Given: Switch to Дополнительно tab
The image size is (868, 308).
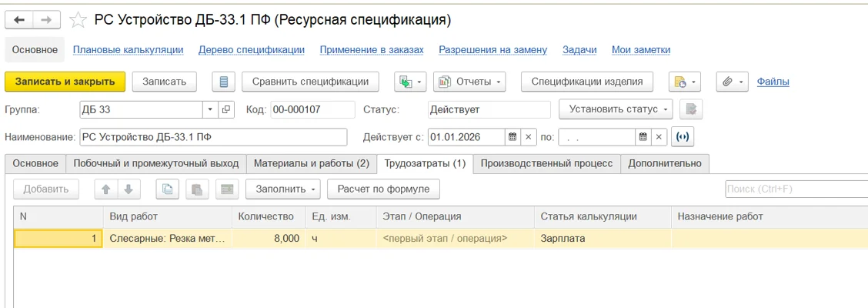Looking at the screenshot, I should [665, 164].
